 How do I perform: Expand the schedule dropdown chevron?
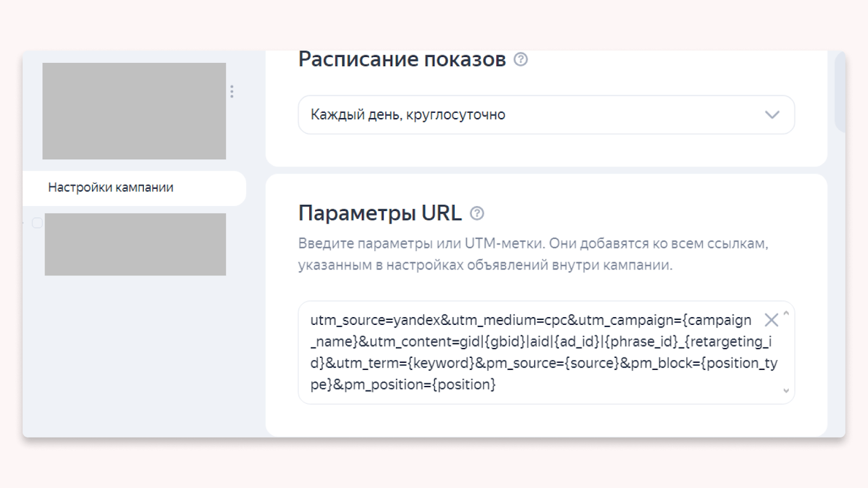(772, 115)
